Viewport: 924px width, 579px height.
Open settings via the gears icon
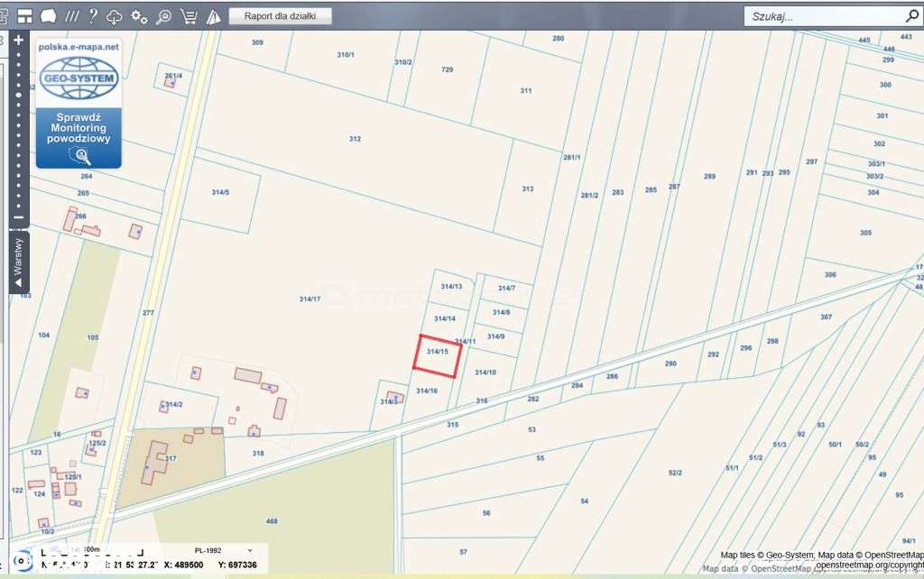pos(139,16)
